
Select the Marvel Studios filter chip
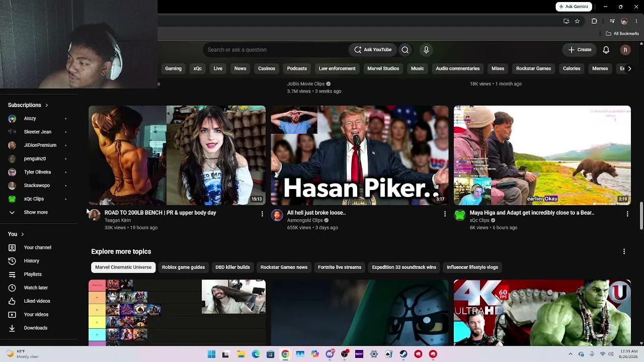(383, 68)
